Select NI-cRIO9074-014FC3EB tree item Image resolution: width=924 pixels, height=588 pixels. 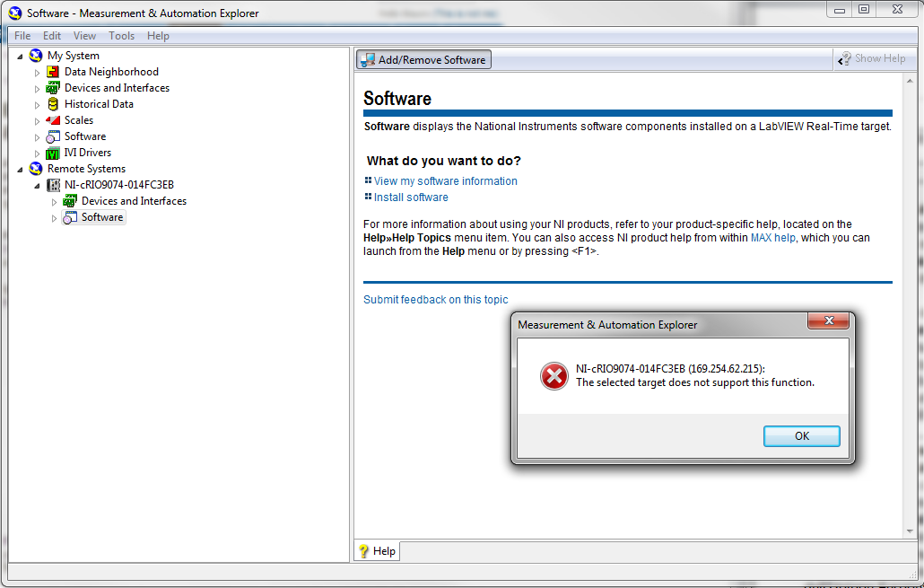(x=119, y=185)
